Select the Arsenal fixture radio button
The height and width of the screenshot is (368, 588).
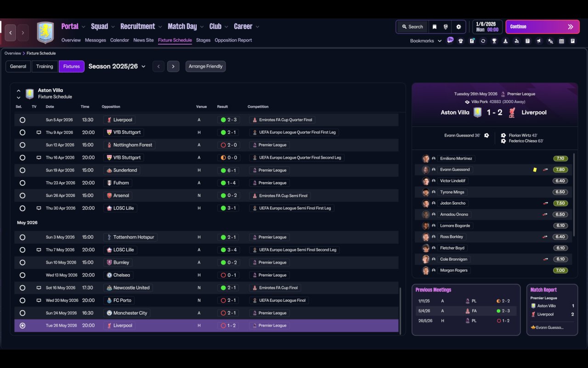[23, 195]
